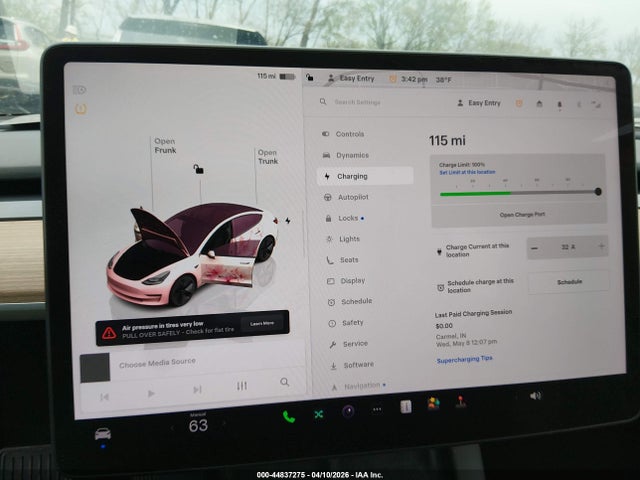Viewport: 640px width, 480px height.
Task: Tap the Open Charge Port button
Action: 522,214
